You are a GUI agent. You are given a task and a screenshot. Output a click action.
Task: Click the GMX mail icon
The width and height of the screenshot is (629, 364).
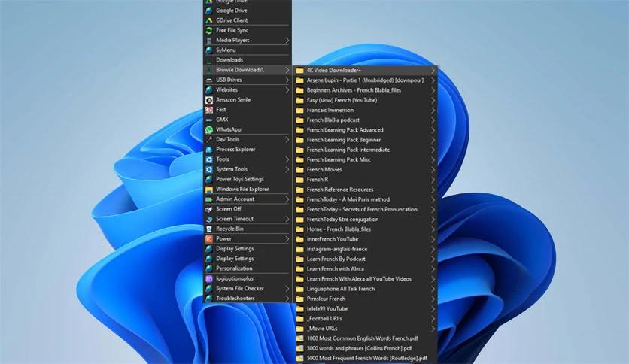coord(209,120)
